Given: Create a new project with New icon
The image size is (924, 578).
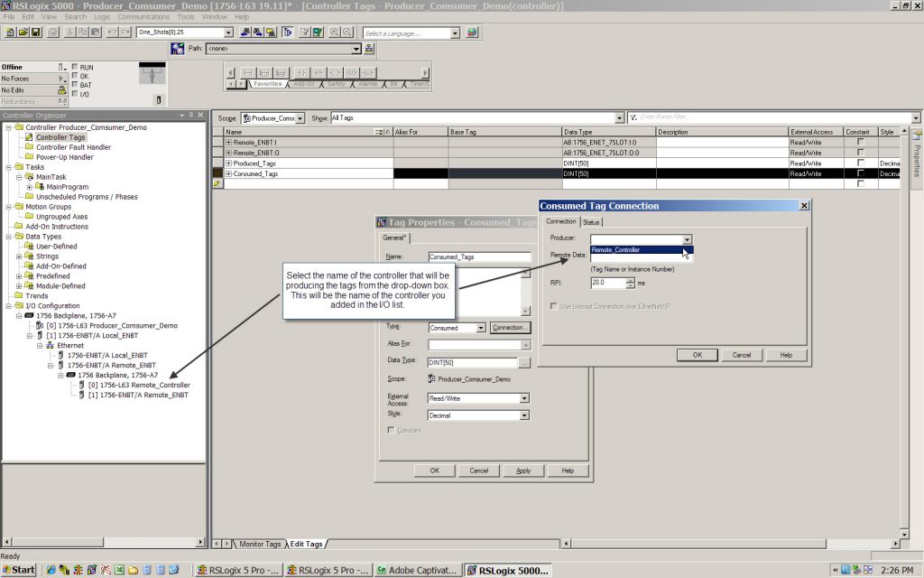Looking at the screenshot, I should click(x=10, y=32).
